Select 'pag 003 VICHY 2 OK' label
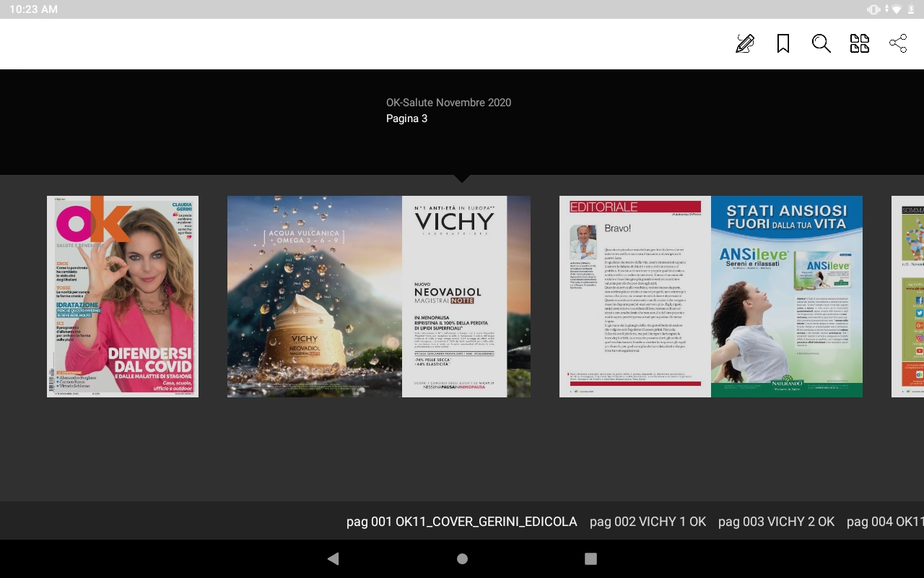The image size is (924, 578). point(776,522)
